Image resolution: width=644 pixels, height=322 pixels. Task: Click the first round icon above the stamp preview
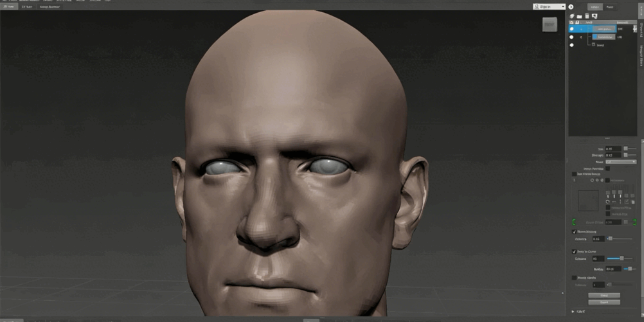592,181
